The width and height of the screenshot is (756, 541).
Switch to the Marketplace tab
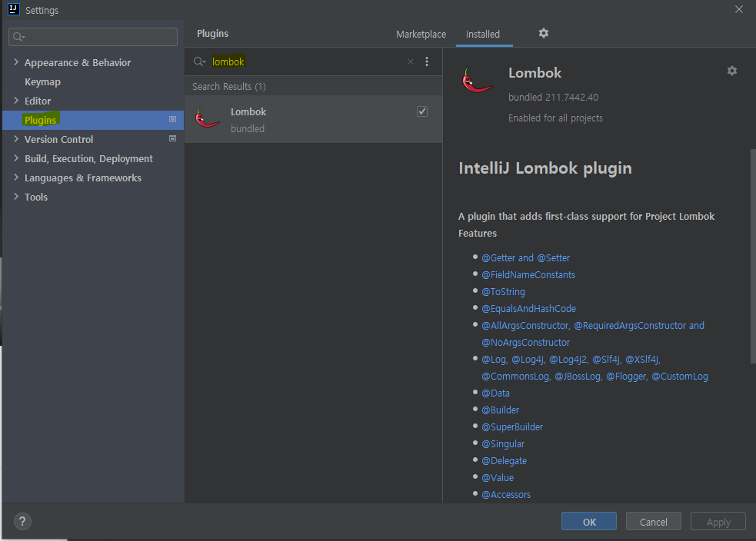[421, 35]
